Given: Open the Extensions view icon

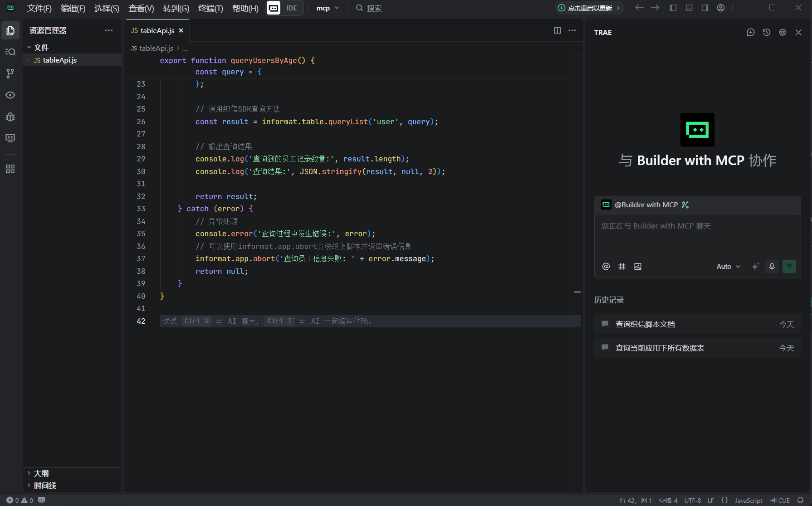Looking at the screenshot, I should click(10, 169).
